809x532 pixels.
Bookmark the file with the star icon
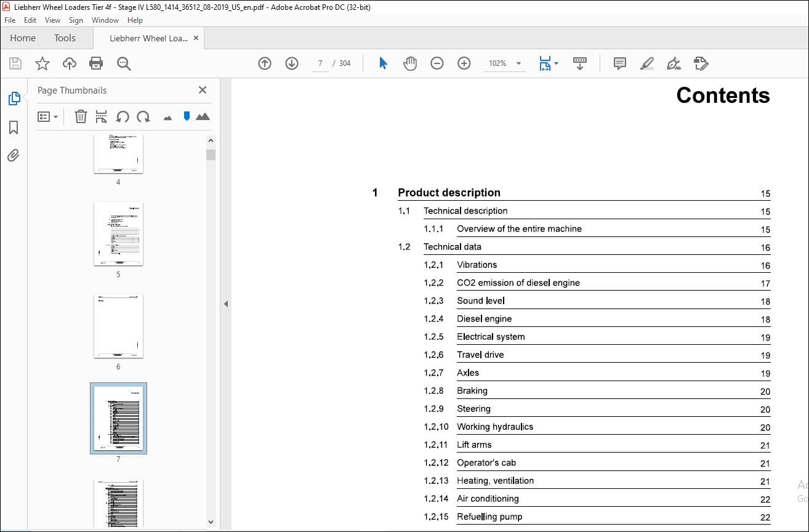pos(42,63)
